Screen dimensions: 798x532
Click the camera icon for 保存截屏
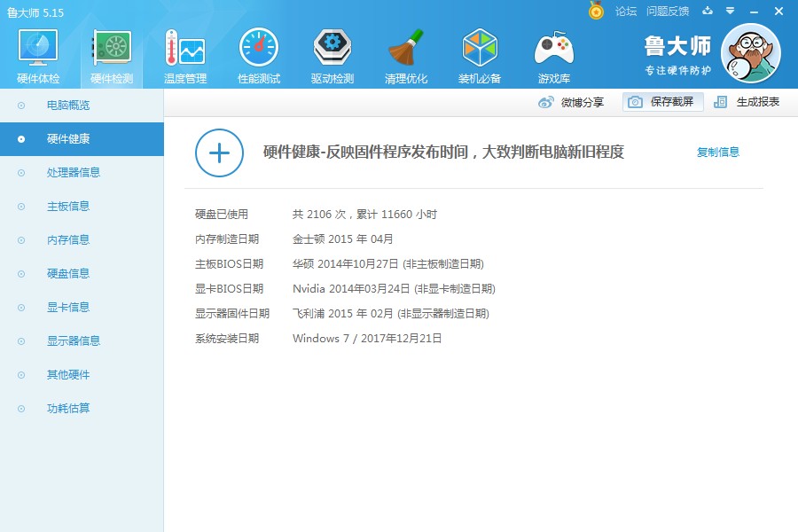(x=635, y=102)
